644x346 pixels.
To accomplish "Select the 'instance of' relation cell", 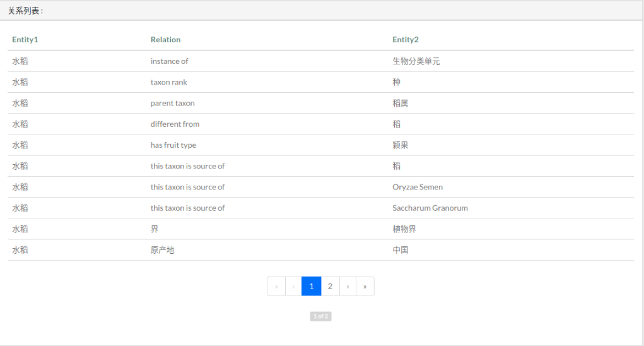I will pyautogui.click(x=169, y=61).
